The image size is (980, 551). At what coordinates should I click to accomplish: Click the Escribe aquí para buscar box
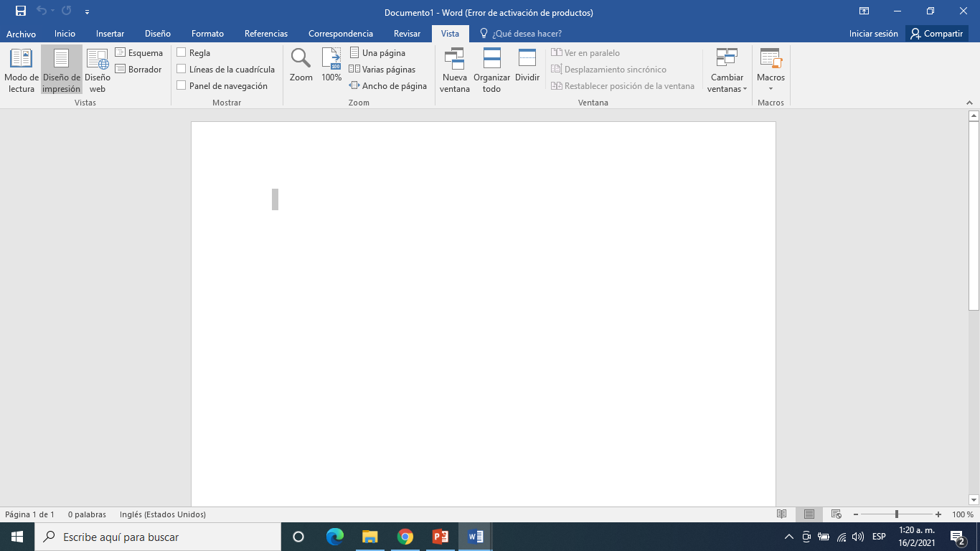point(158,537)
